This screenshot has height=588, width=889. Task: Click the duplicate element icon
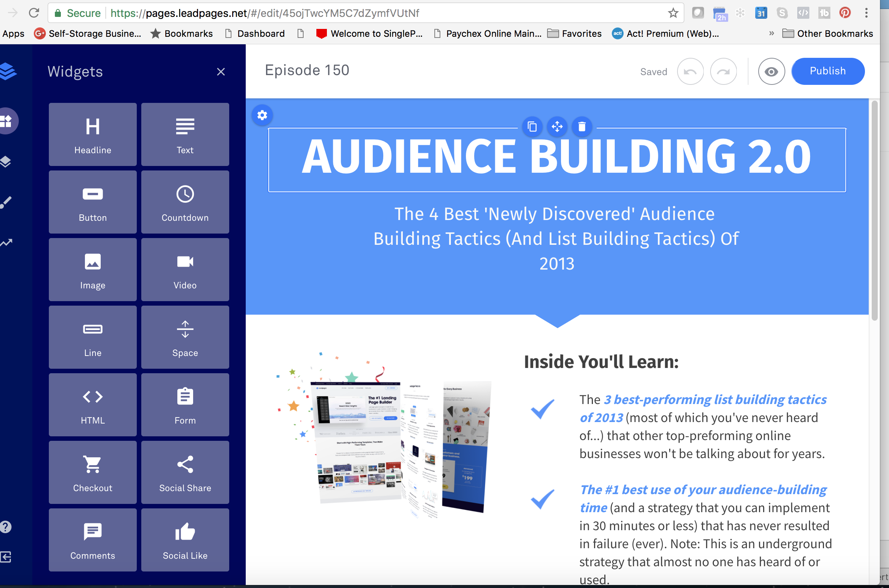(x=532, y=127)
